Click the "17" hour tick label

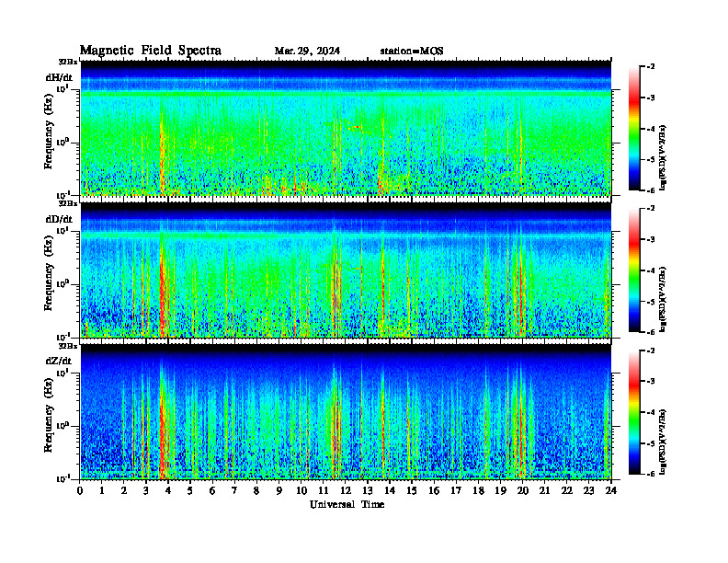(x=456, y=490)
